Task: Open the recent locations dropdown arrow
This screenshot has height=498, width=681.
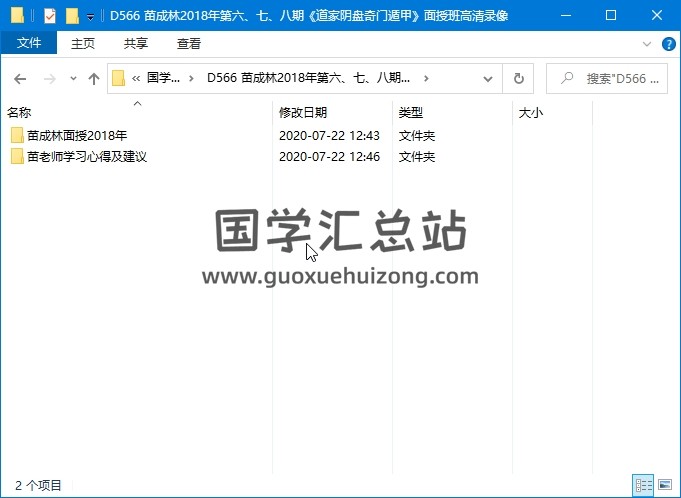Action: pyautogui.click(x=73, y=79)
